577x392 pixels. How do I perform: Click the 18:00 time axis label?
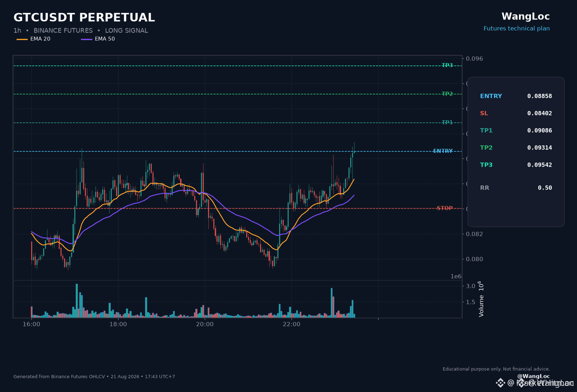pos(118,324)
